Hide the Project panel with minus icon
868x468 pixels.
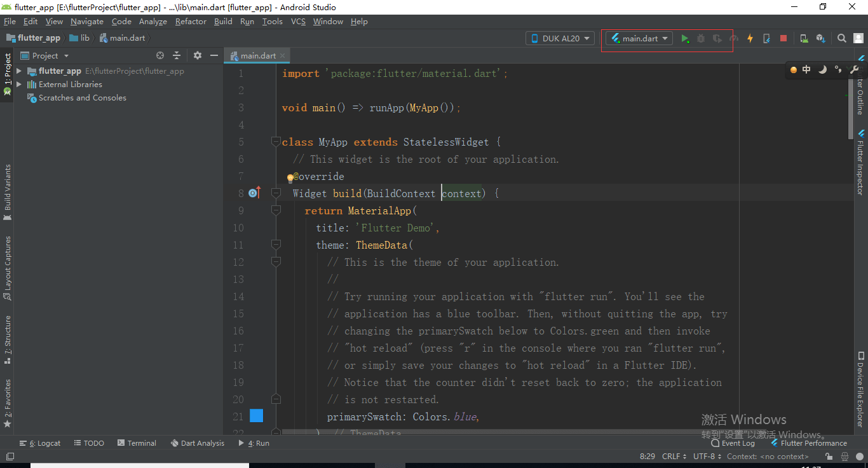tap(214, 56)
